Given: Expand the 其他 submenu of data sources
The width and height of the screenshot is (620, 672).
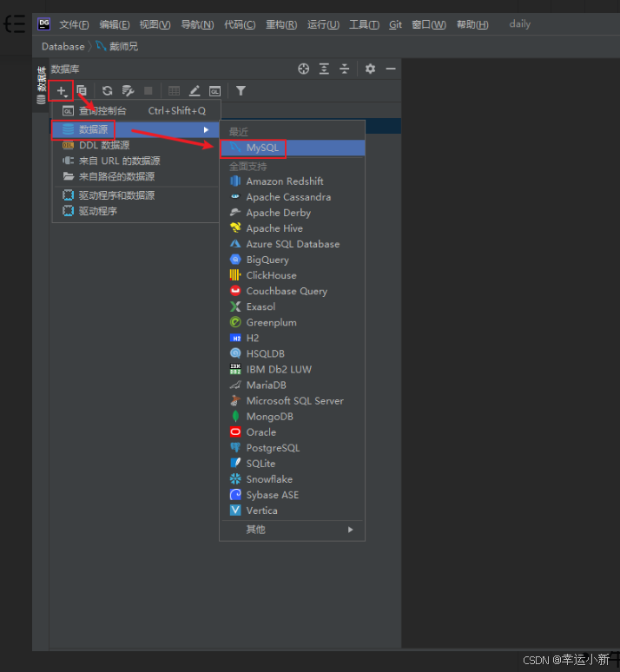Looking at the screenshot, I should tap(293, 530).
